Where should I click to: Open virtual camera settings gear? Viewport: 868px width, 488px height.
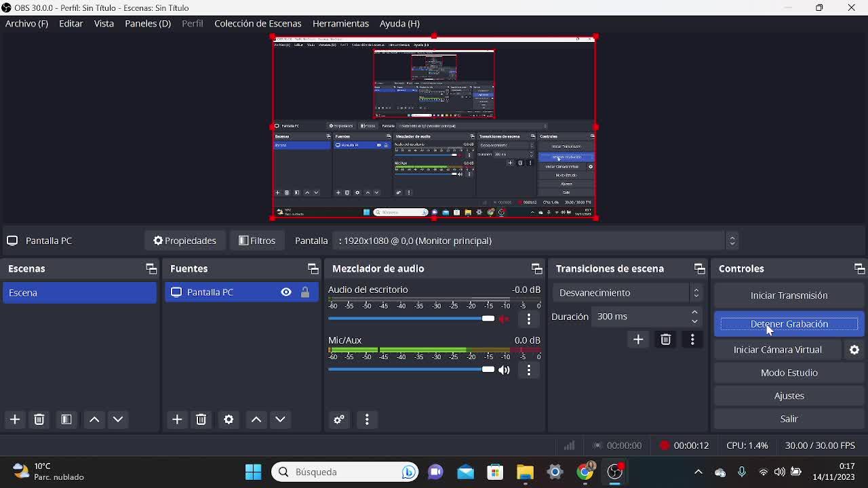click(854, 350)
